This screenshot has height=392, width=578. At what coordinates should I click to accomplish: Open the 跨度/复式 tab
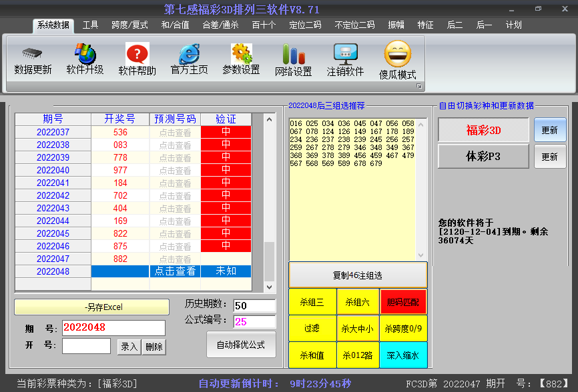point(129,25)
